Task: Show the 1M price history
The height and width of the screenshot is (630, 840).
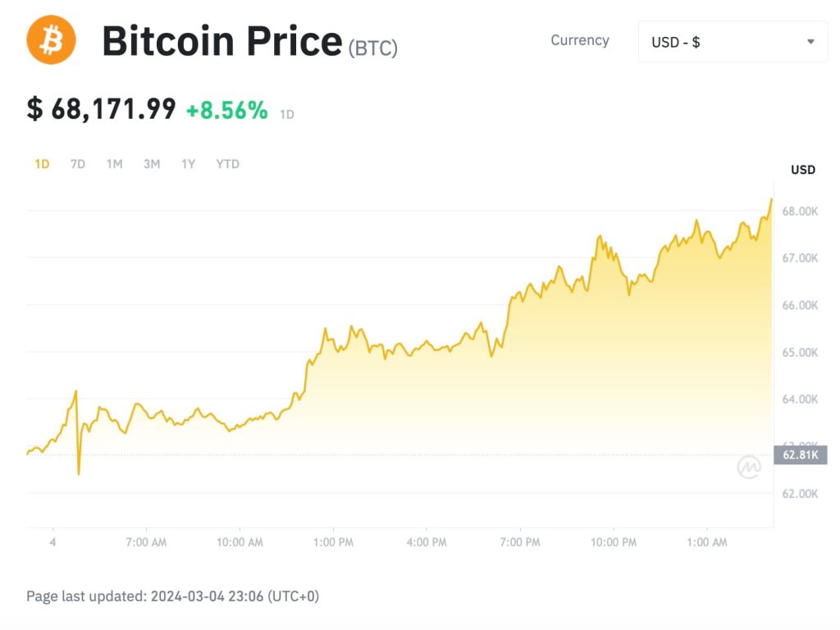Action: (x=114, y=164)
